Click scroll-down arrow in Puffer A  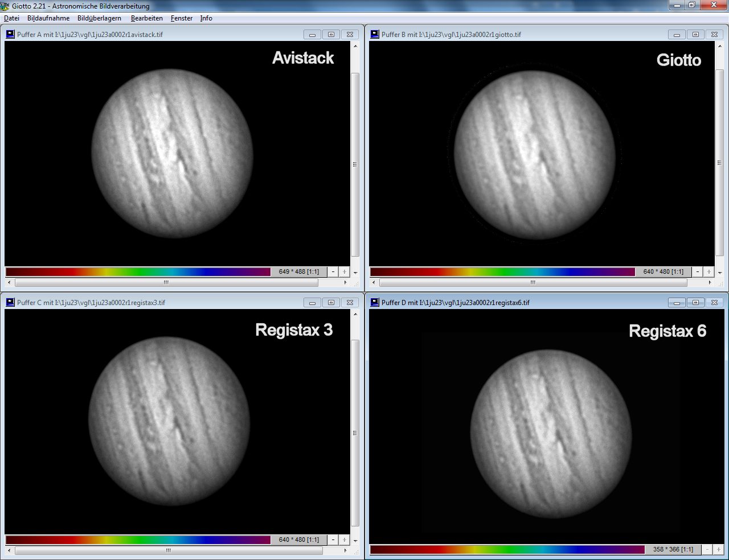[x=355, y=273]
